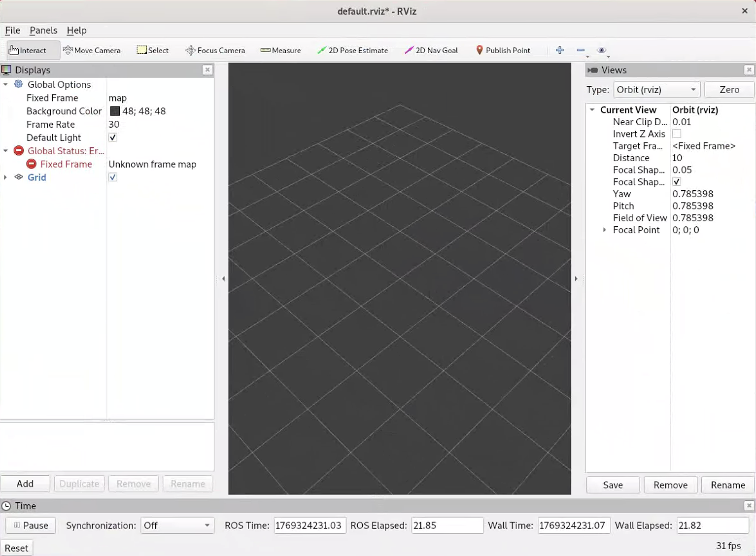Open the File menu
The height and width of the screenshot is (556, 756).
click(12, 30)
